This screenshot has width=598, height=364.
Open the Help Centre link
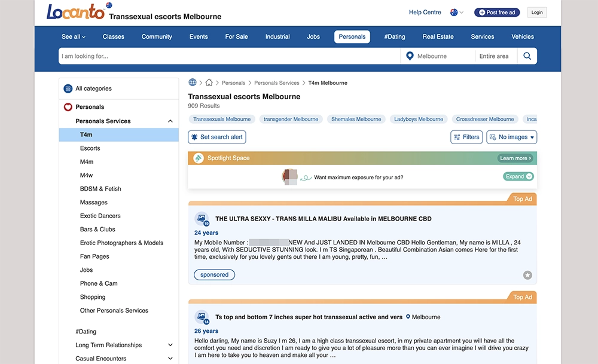pos(425,13)
